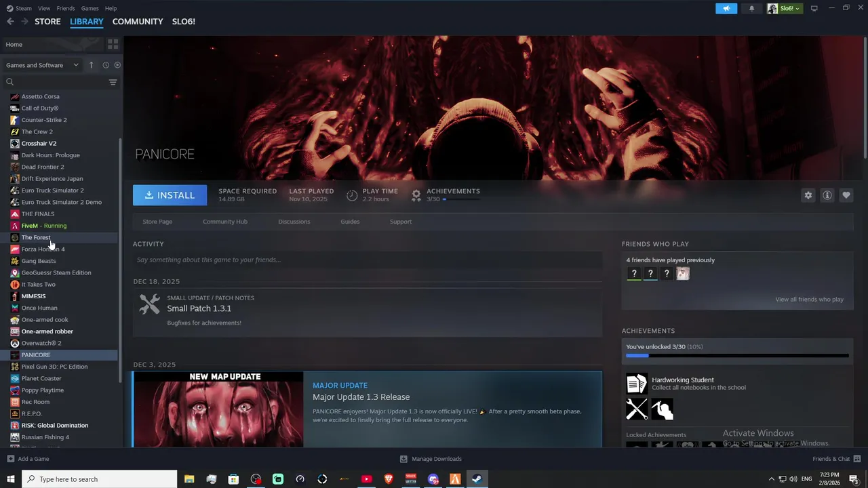Open the View menu
The height and width of the screenshot is (488, 868).
point(44,8)
